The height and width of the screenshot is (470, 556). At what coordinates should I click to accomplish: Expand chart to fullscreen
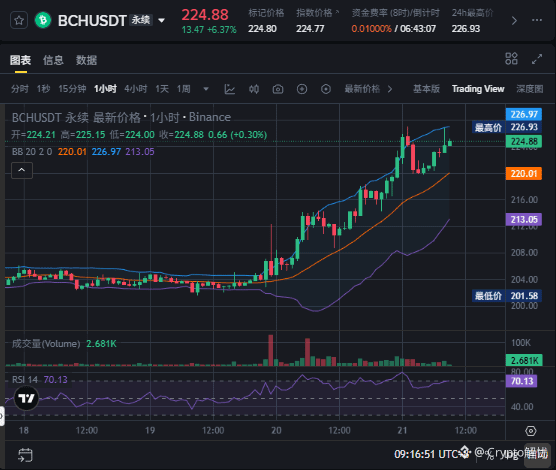(x=537, y=59)
